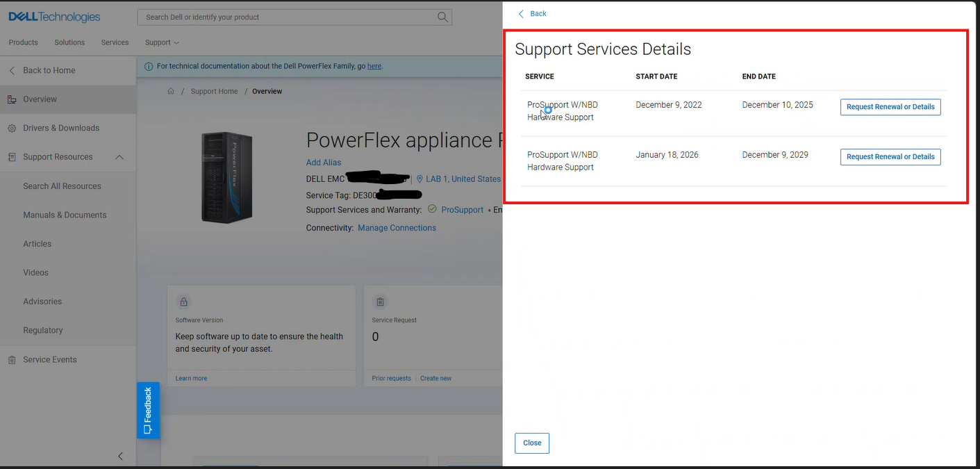Click the END DATE column header
Viewport: 980px width, 469px height.
[759, 76]
